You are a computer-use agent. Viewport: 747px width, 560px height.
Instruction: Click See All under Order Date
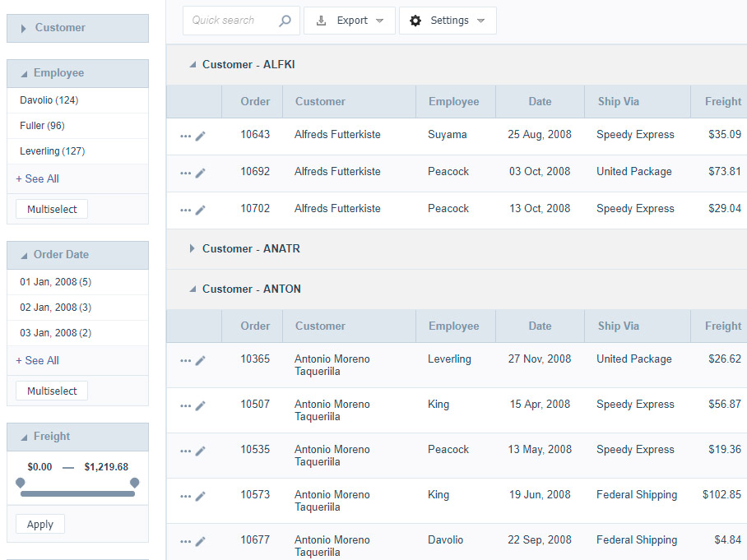(38, 360)
